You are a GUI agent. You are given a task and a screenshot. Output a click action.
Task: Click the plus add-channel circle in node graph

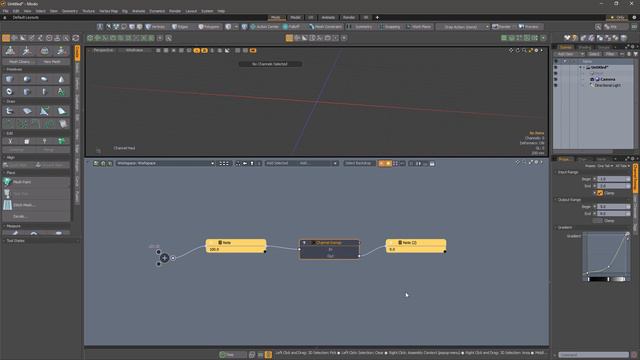coord(164,258)
